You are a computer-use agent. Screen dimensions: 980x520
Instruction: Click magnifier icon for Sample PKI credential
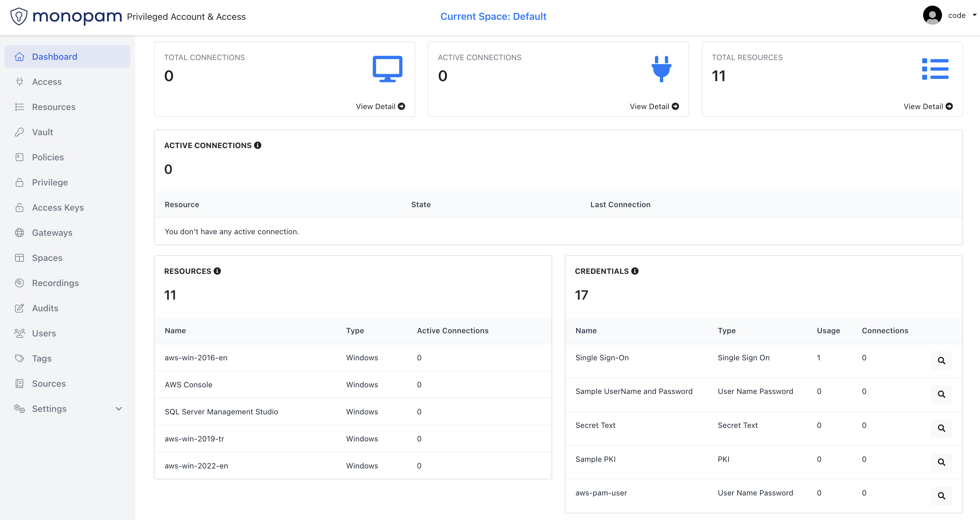[941, 462]
